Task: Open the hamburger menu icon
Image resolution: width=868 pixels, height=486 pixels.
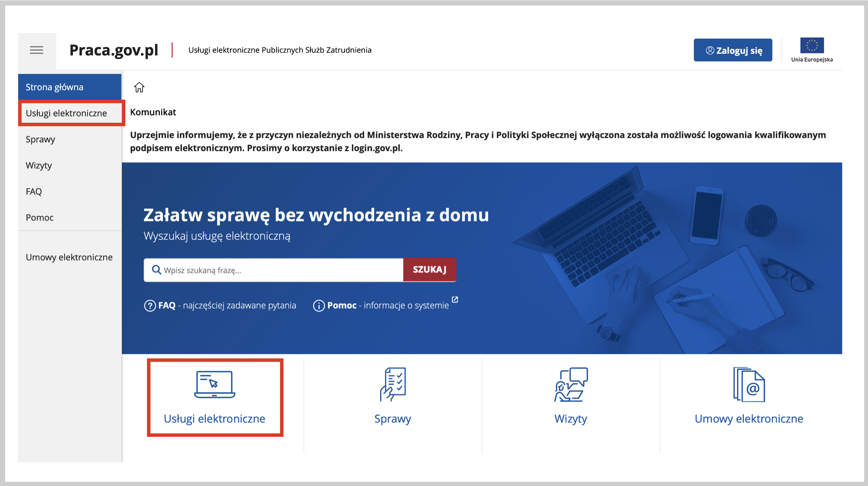Action: (x=37, y=50)
